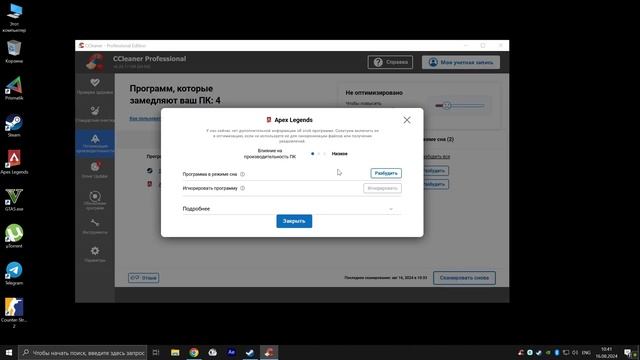The width and height of the screenshot is (640, 360).
Task: Click the volume icon in system tray
Action: [575, 352]
